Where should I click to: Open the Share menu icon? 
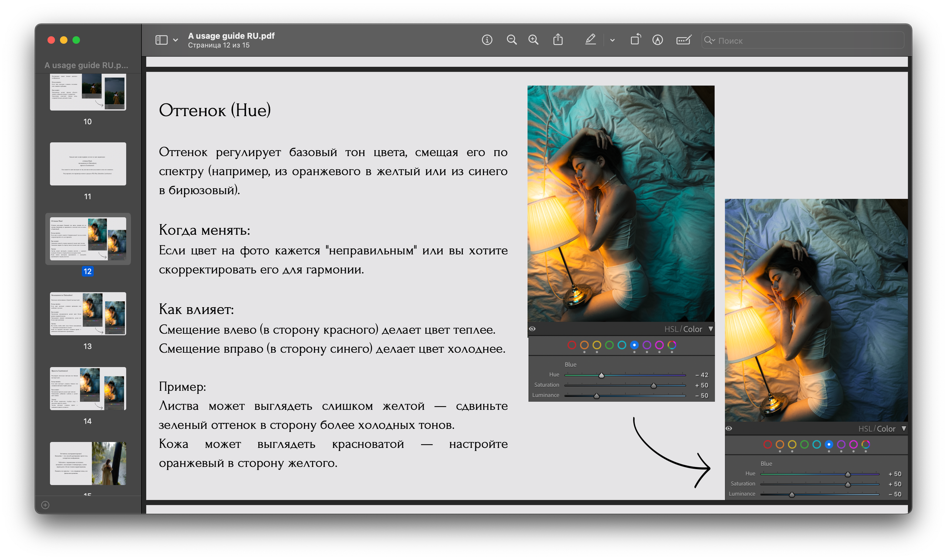pyautogui.click(x=558, y=40)
